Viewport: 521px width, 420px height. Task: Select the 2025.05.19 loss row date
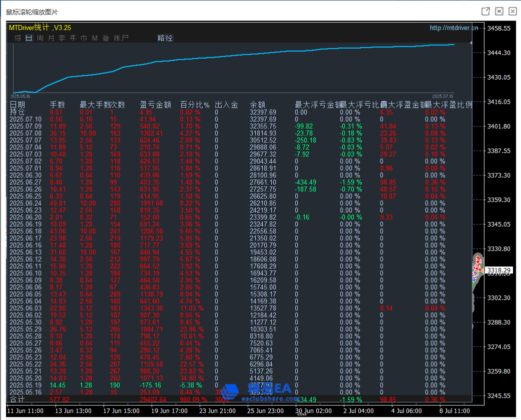tap(26, 385)
